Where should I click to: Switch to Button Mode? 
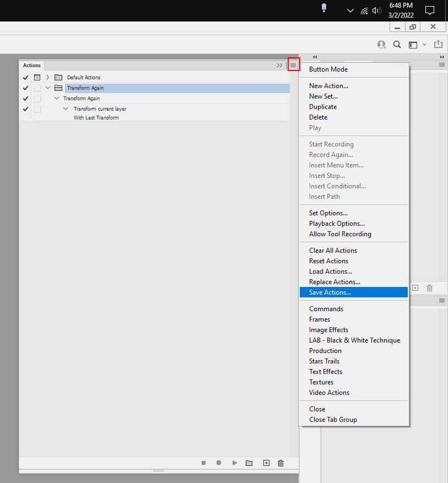(x=327, y=69)
